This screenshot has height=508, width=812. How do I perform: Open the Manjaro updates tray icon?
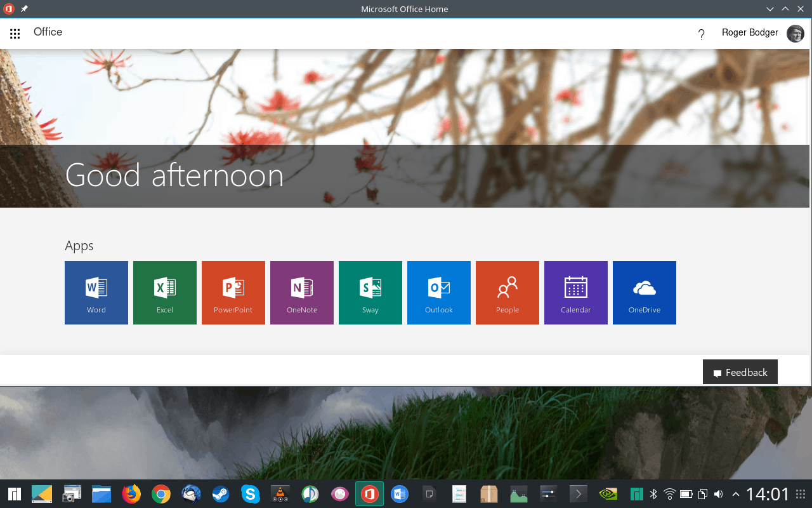pyautogui.click(x=637, y=494)
